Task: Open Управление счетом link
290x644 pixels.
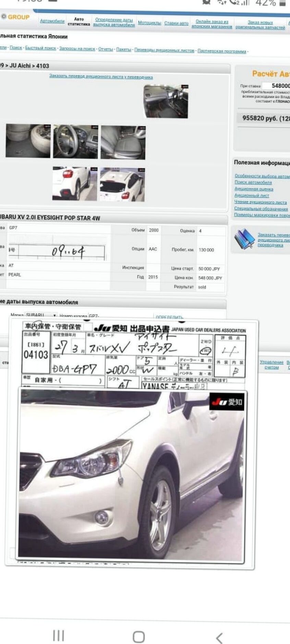Action: click(x=271, y=365)
